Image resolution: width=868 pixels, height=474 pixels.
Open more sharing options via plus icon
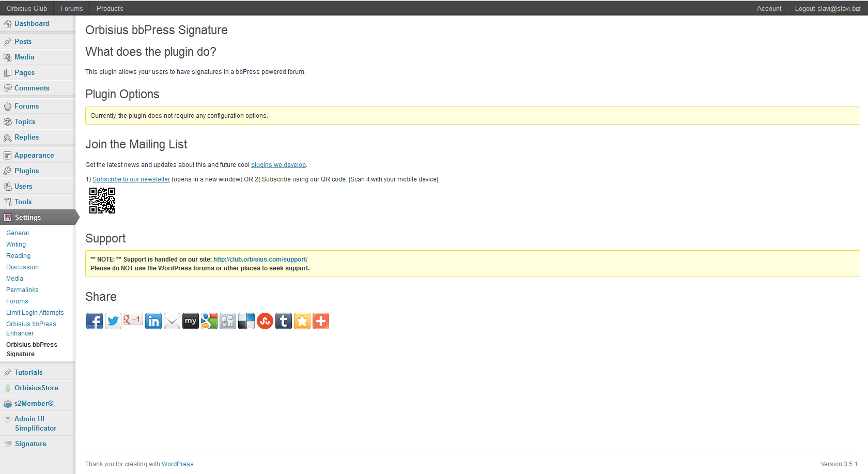(321, 321)
